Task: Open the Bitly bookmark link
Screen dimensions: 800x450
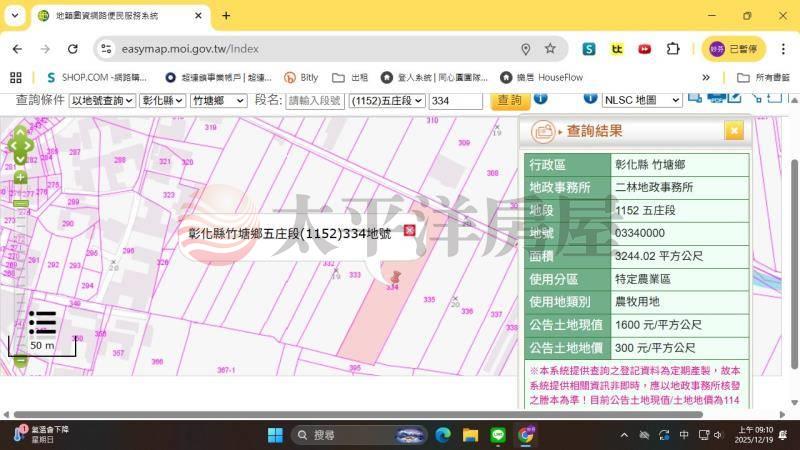Action: click(x=301, y=77)
